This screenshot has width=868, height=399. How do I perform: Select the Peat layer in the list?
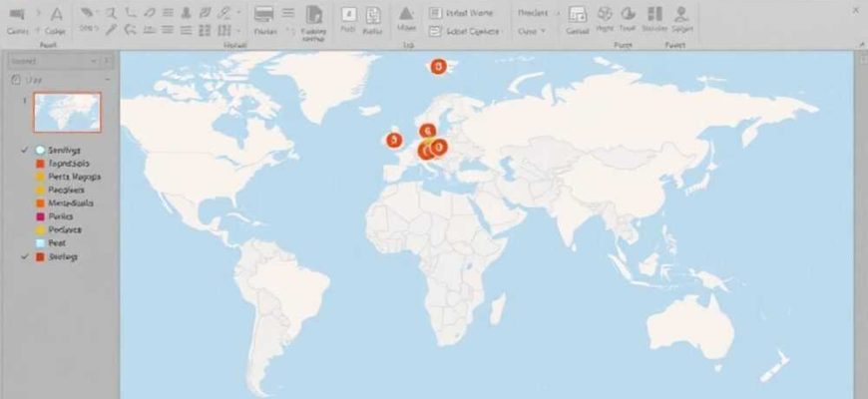point(56,242)
